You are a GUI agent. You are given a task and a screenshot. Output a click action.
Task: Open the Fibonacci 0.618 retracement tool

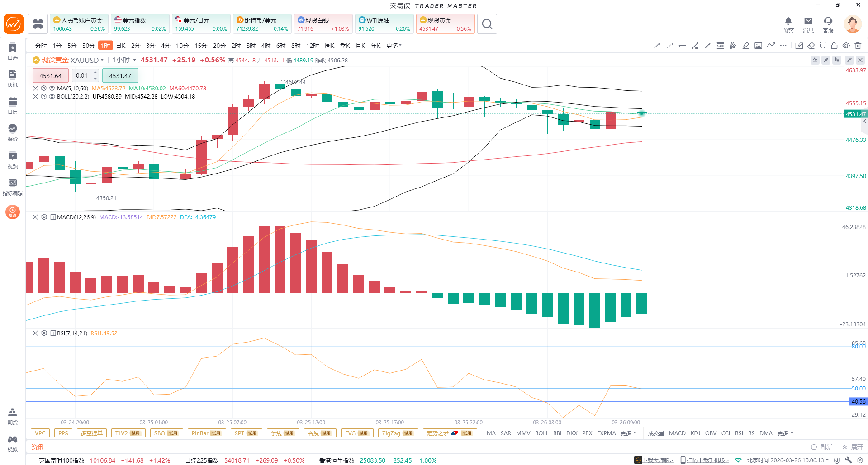(721, 46)
